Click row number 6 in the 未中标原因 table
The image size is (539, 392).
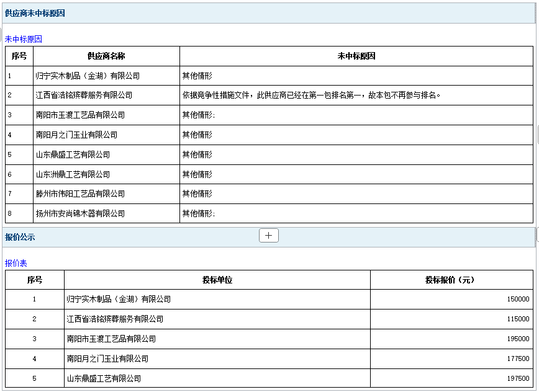[x=10, y=174]
